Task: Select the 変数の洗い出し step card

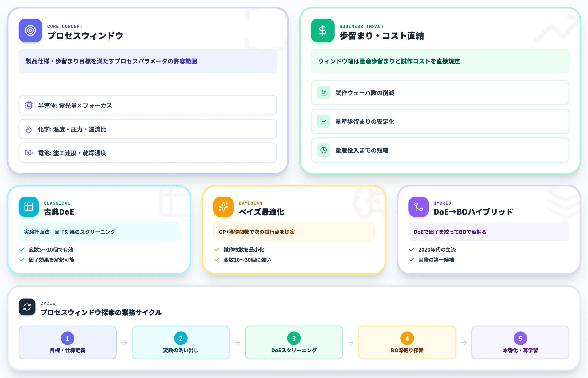Action: (x=181, y=342)
